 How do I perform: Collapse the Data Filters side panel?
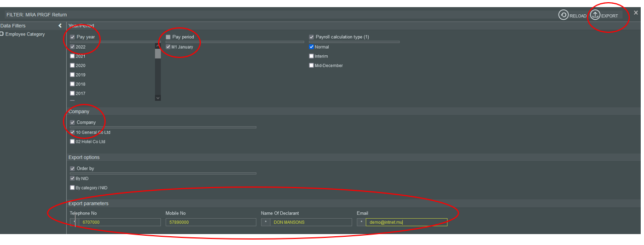[60, 26]
